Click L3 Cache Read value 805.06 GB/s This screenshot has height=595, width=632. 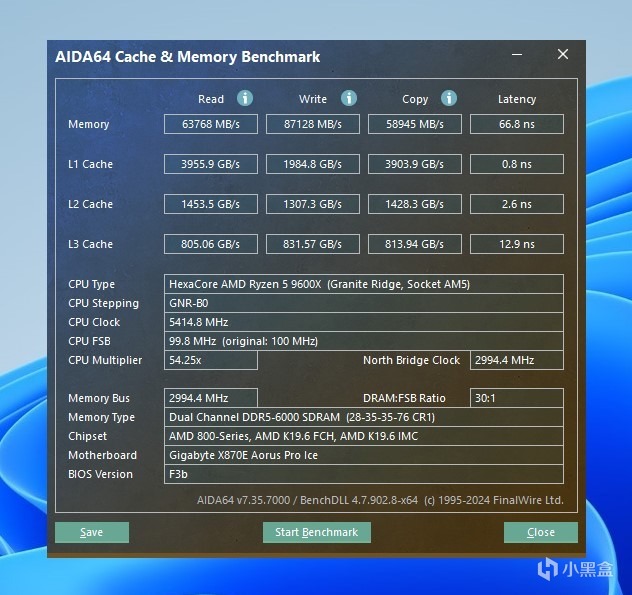pyautogui.click(x=211, y=244)
